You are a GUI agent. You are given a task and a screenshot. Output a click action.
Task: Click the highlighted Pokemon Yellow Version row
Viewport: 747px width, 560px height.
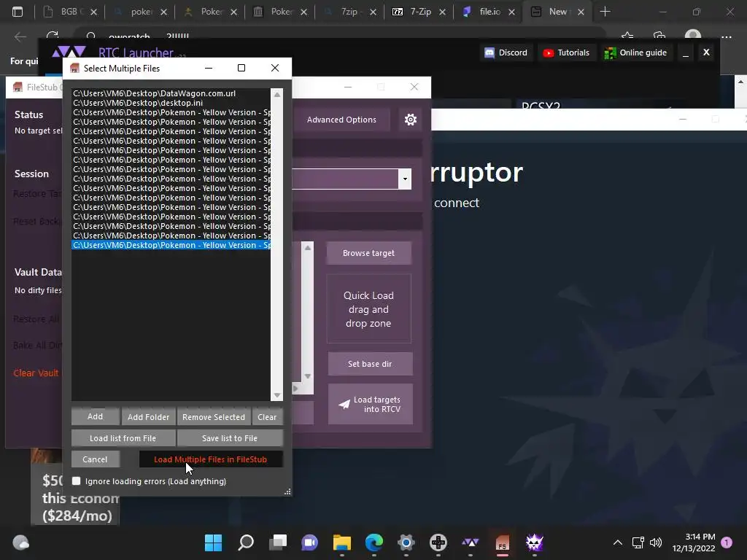click(x=171, y=245)
